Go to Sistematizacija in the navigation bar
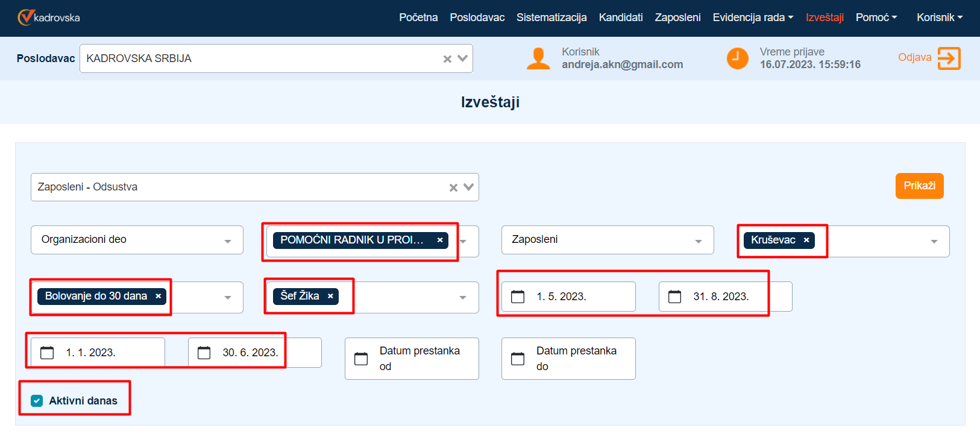The image size is (980, 437). coord(551,17)
